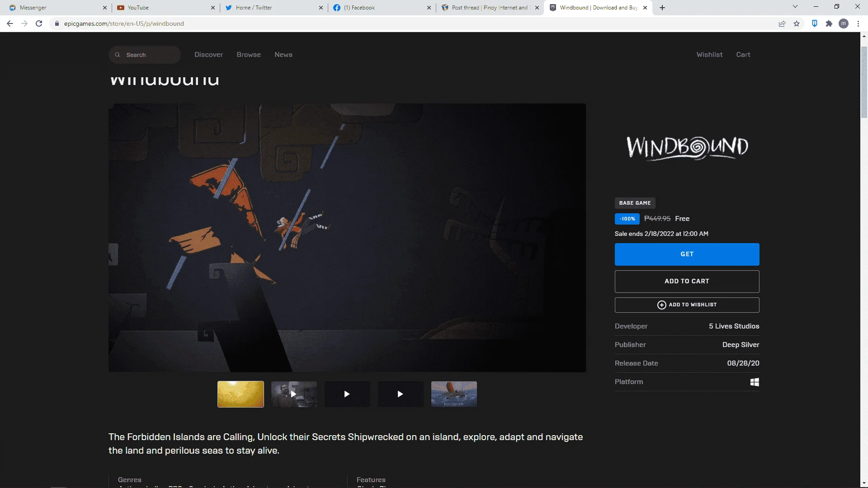
Task: Select the second trailer thumbnail with people
Action: click(294, 394)
